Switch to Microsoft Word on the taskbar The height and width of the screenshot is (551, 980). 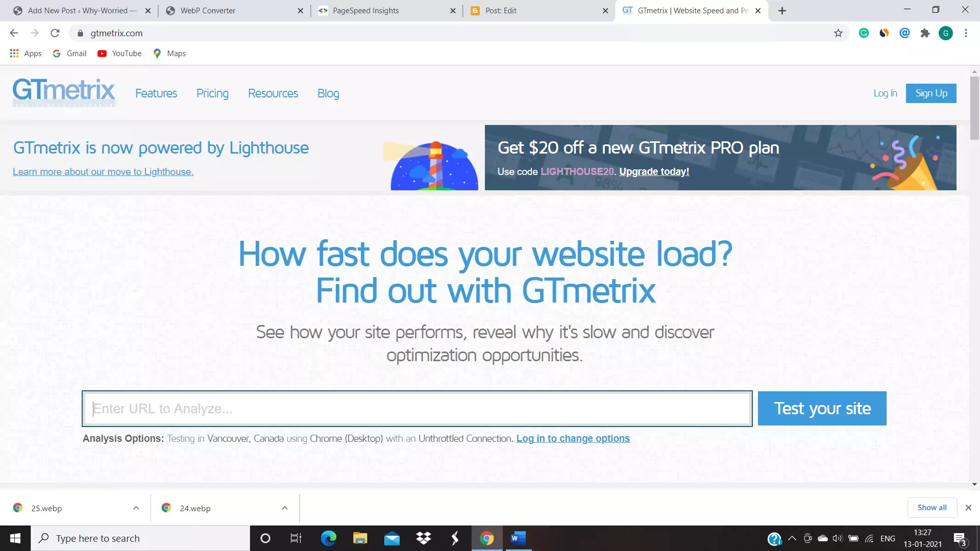point(518,538)
